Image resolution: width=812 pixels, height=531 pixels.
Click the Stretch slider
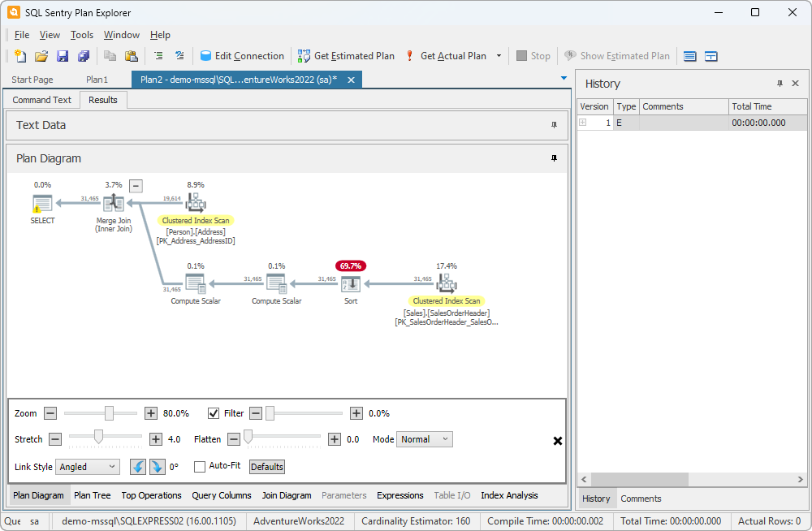pos(106,438)
